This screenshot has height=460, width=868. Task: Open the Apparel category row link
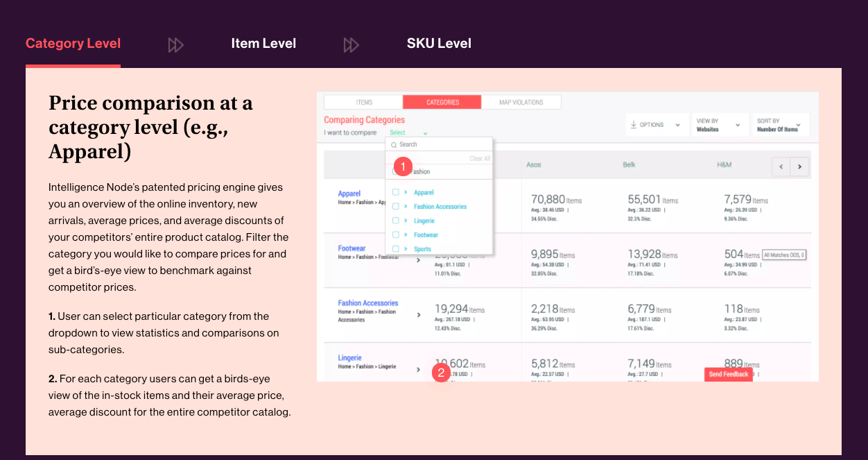(x=349, y=194)
